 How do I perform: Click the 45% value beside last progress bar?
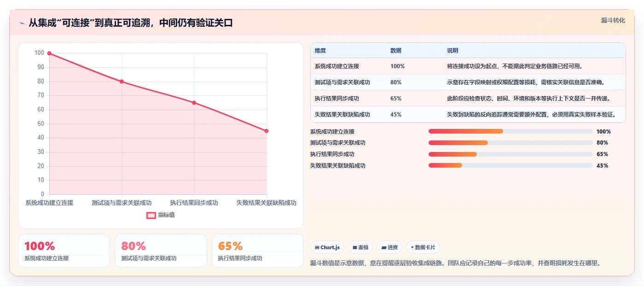coord(602,166)
